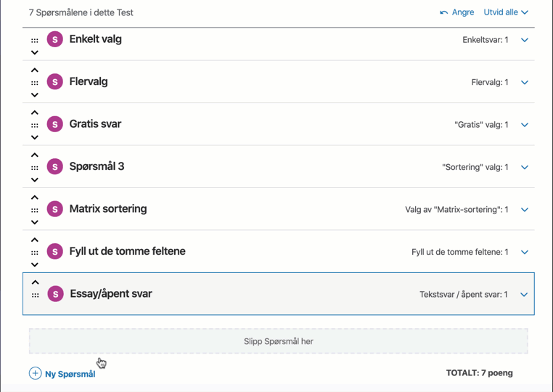Expand the Essay/åpent svar question
The width and height of the screenshot is (553, 392).
[524, 295]
